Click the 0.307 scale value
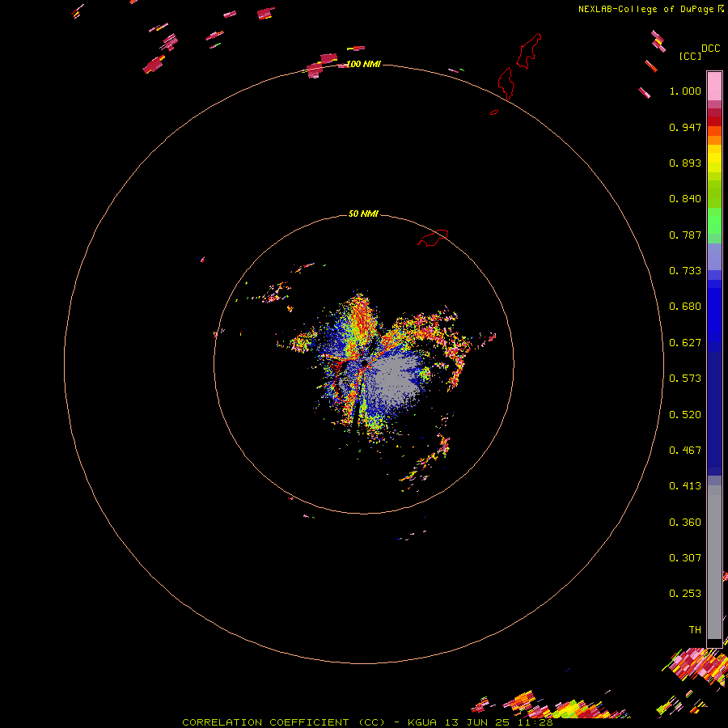728x728 pixels. pyautogui.click(x=685, y=558)
